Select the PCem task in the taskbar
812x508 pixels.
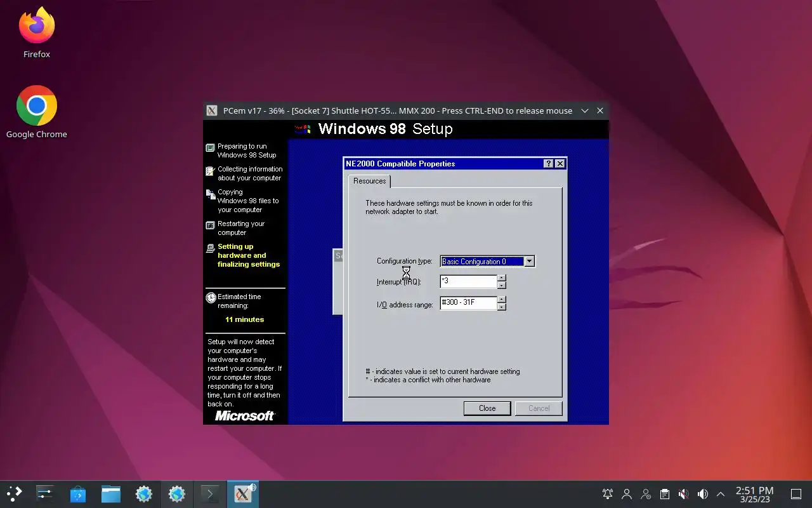[243, 493]
